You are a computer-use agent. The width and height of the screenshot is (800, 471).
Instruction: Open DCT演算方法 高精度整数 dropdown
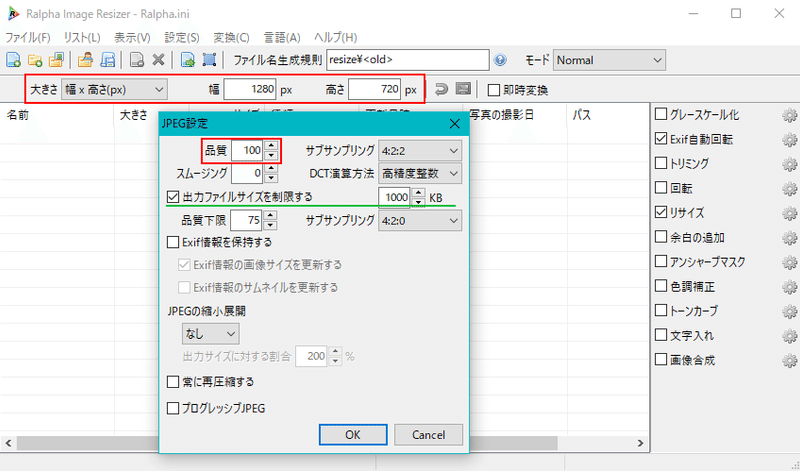pos(420,173)
